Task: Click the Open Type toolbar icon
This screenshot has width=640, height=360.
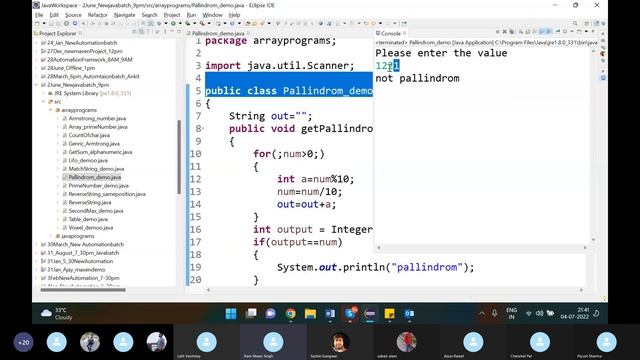Action: 248,23
